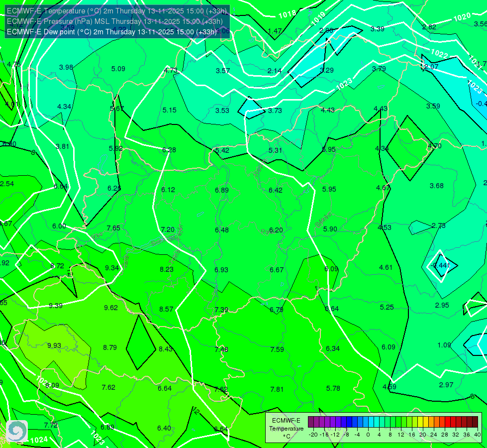Click the ECMWF-E Temperature °C legend title
The height and width of the screenshot is (448, 487).
(x=286, y=429)
